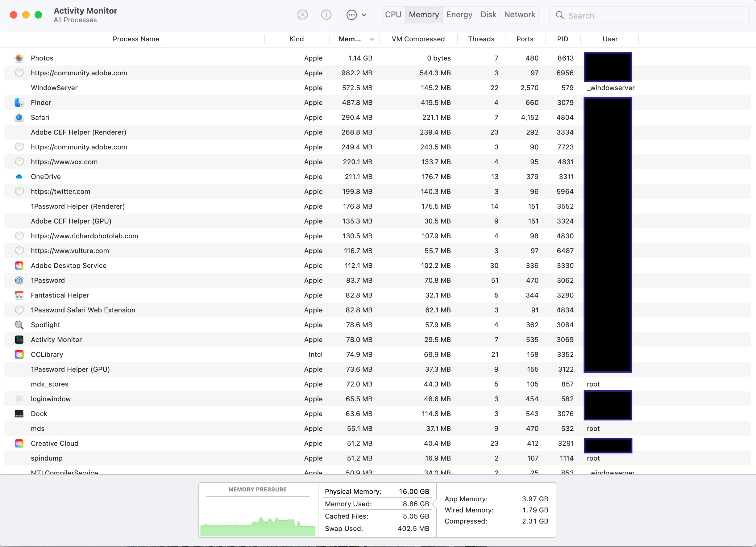Sort by Threads column header
Image resolution: width=756 pixels, height=547 pixels.
[x=481, y=39]
